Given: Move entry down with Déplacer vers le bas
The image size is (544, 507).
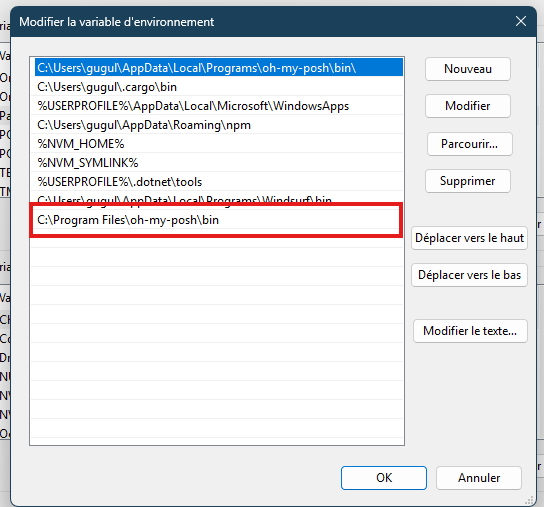Looking at the screenshot, I should (x=469, y=275).
